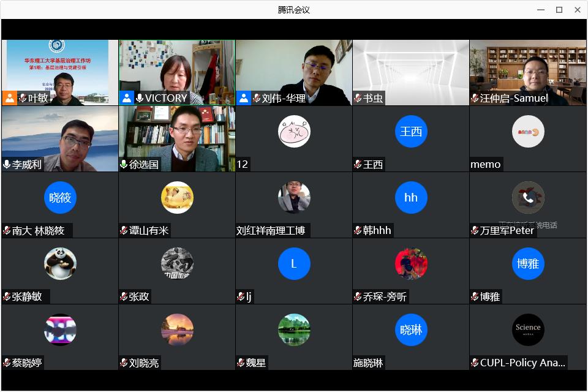Click the phone avatar of 万里军Peter
This screenshot has width=588, height=392.
coord(528,197)
